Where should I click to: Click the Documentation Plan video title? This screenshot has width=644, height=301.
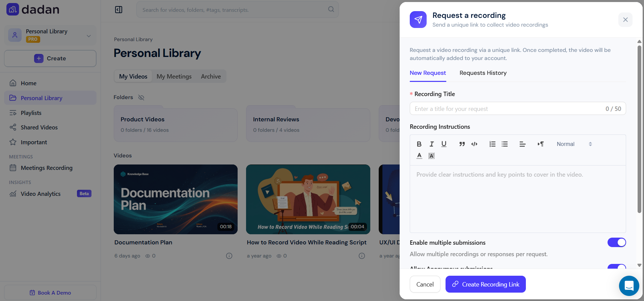[x=143, y=242]
